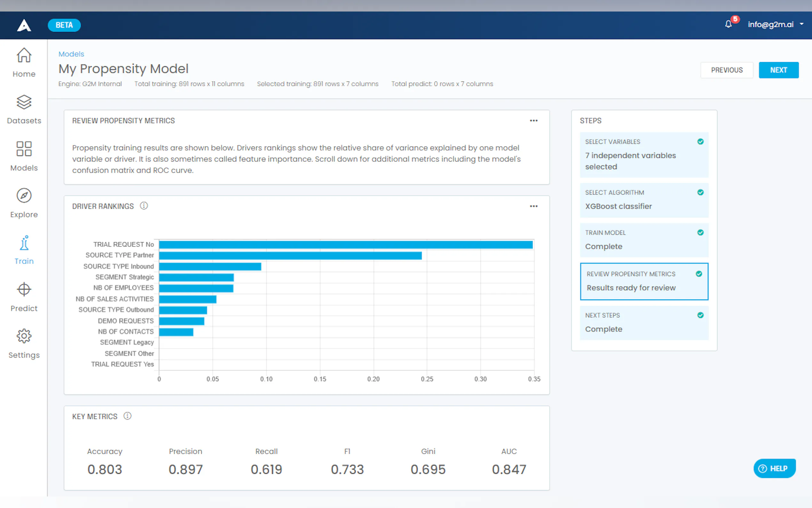Open the notification bell with 5 alerts
Image resolution: width=812 pixels, height=508 pixels.
coord(728,24)
